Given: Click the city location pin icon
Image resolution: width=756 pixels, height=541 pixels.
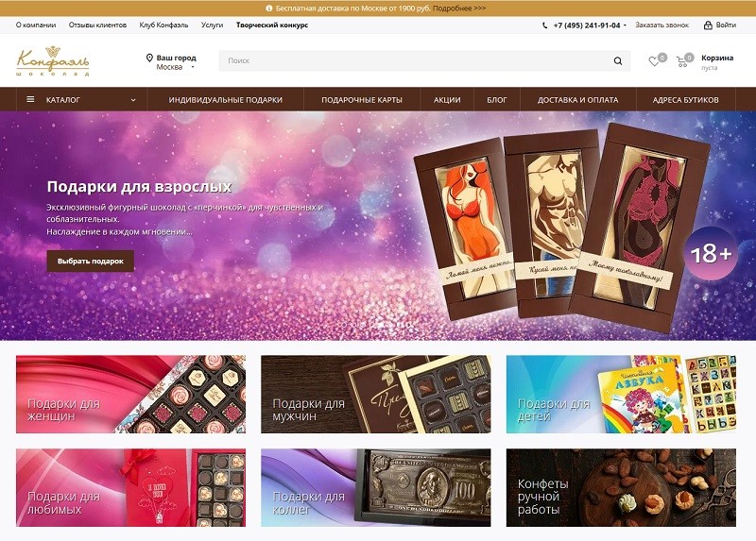Looking at the screenshot, I should click(x=149, y=59).
